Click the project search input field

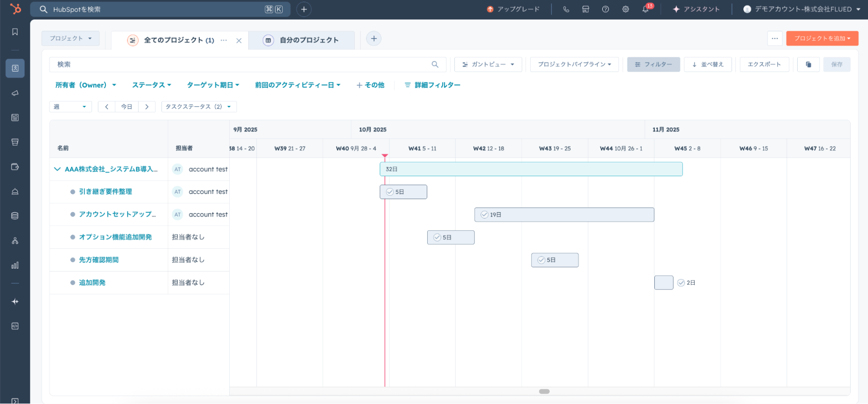click(243, 64)
